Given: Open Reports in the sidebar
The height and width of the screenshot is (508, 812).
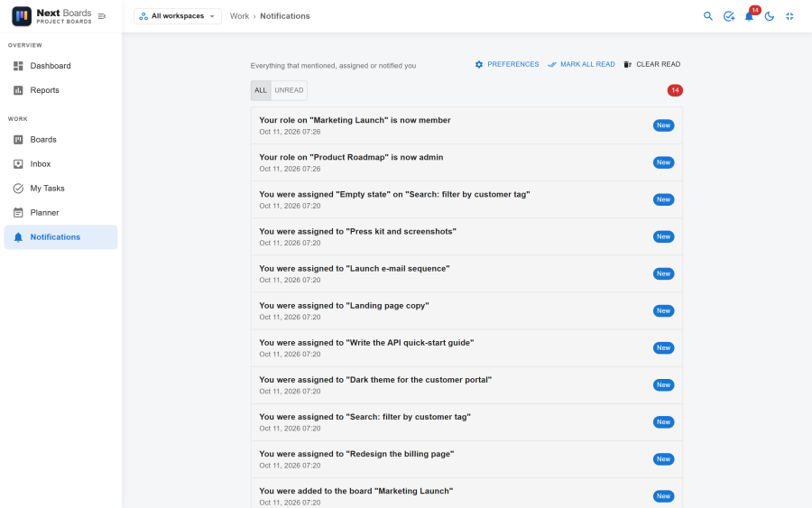Looking at the screenshot, I should tap(60, 90).
